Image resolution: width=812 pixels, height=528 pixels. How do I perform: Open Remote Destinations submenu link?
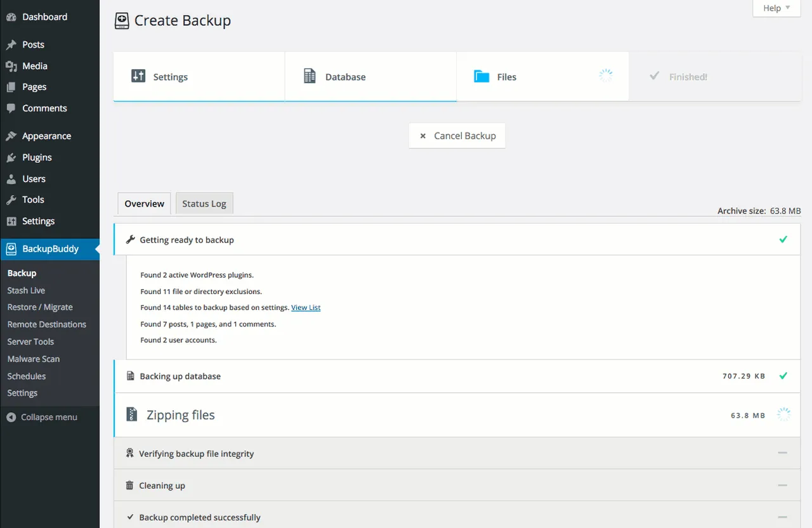pyautogui.click(x=47, y=324)
